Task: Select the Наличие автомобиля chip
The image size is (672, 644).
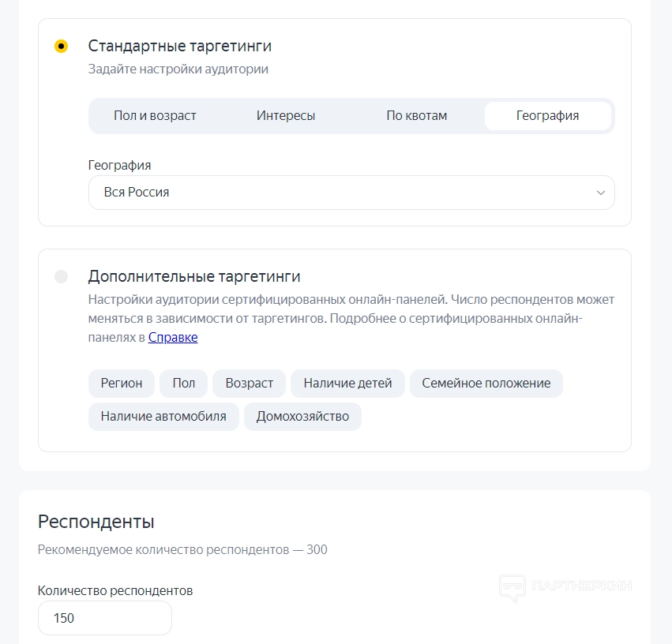Action: point(163,417)
